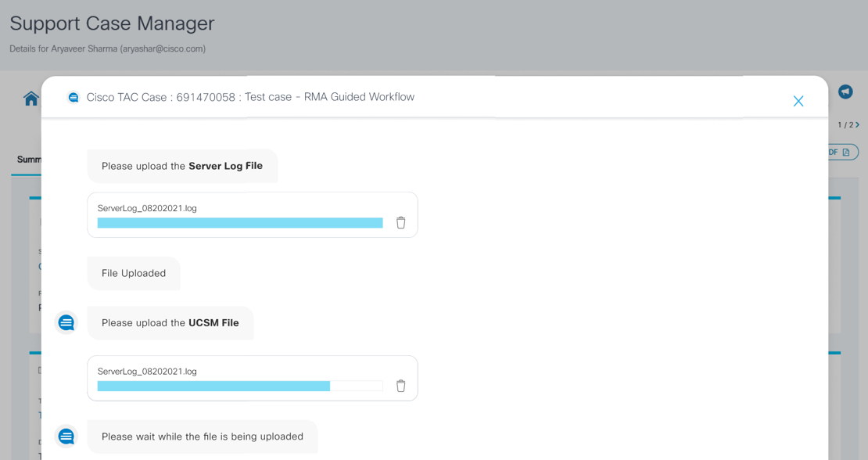Remove the UCSM file upload with trash icon
The width and height of the screenshot is (868, 460).
[400, 386]
